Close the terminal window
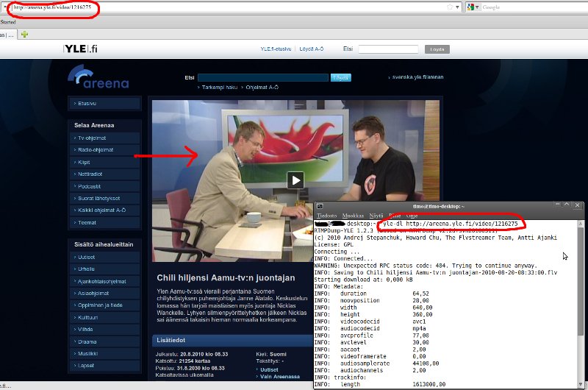 pos(578,205)
